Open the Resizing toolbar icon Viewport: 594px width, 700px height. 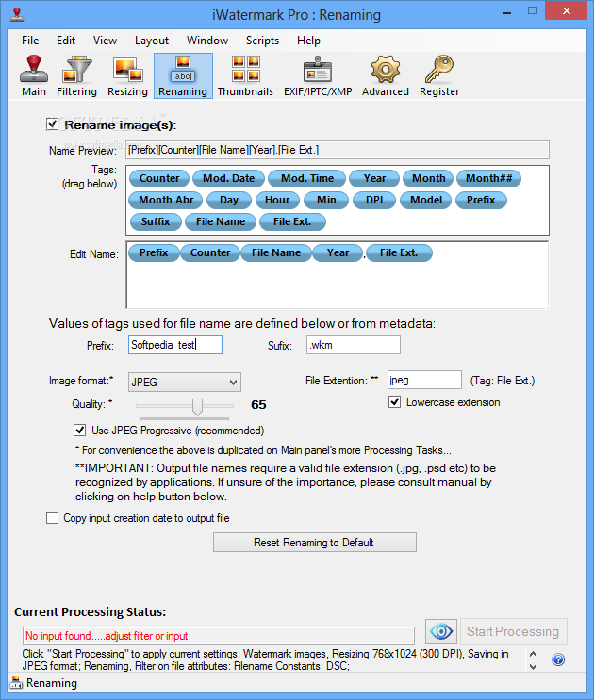[127, 76]
